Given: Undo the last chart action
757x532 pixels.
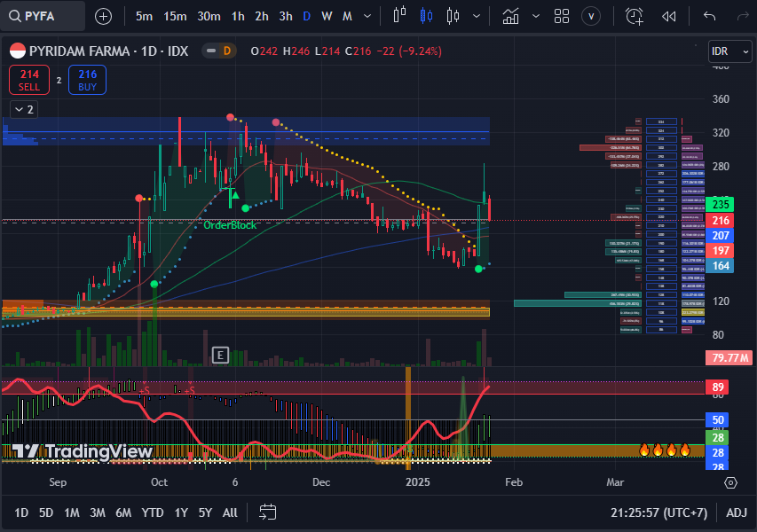Looking at the screenshot, I should (709, 16).
